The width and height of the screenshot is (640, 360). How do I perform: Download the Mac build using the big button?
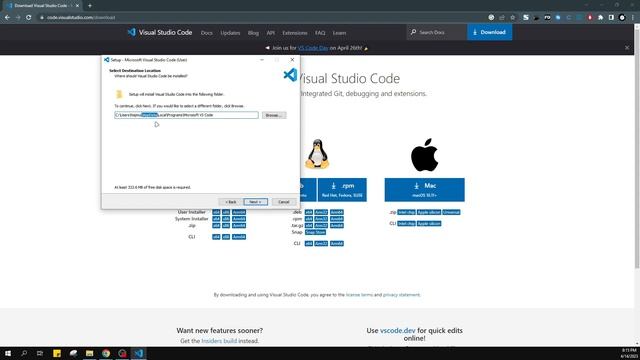click(424, 190)
